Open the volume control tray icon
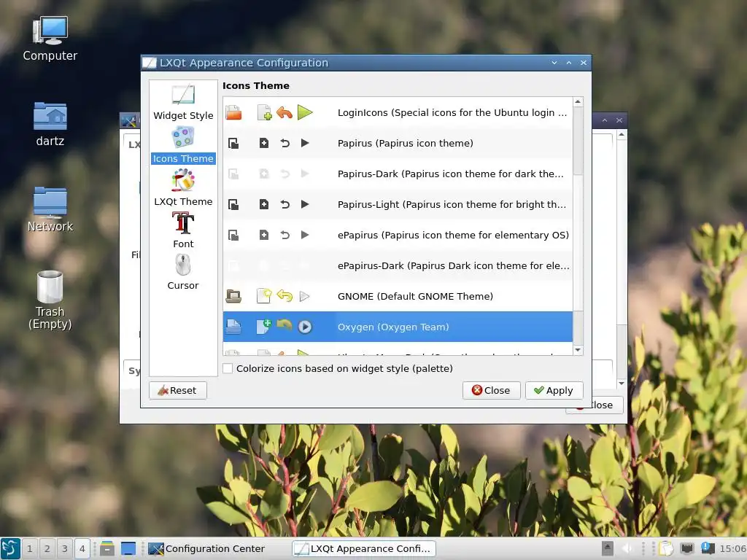Screen dimensions: 747x560 627,548
